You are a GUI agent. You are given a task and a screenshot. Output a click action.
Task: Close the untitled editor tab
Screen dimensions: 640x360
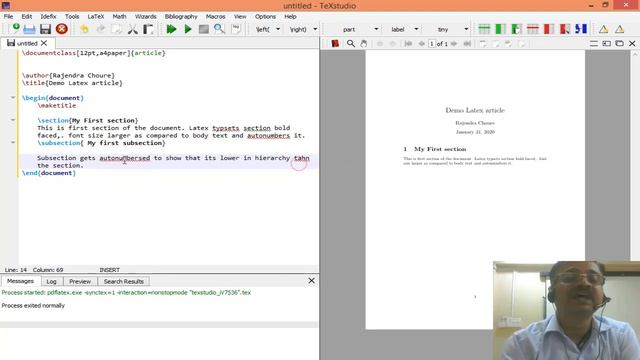(x=44, y=43)
